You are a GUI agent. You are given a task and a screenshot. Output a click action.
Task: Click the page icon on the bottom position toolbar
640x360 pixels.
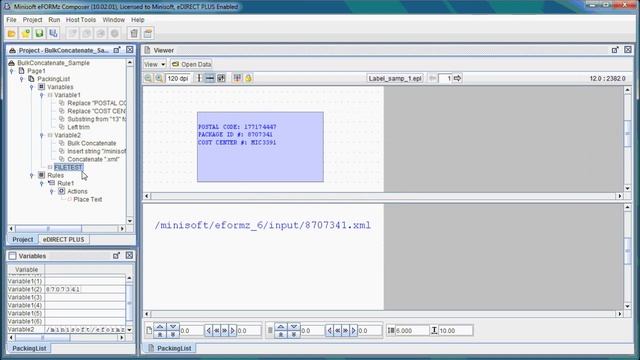(x=149, y=331)
